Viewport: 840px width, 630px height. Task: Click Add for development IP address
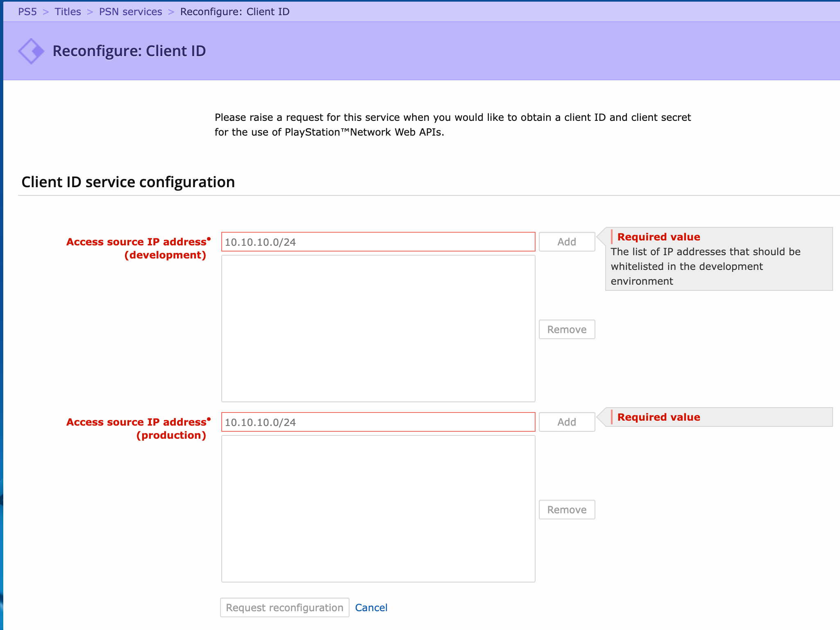pyautogui.click(x=567, y=242)
